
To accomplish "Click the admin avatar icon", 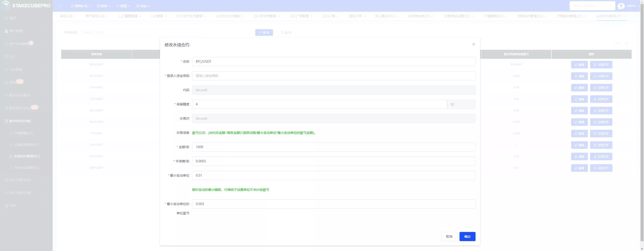I will tap(621, 6).
